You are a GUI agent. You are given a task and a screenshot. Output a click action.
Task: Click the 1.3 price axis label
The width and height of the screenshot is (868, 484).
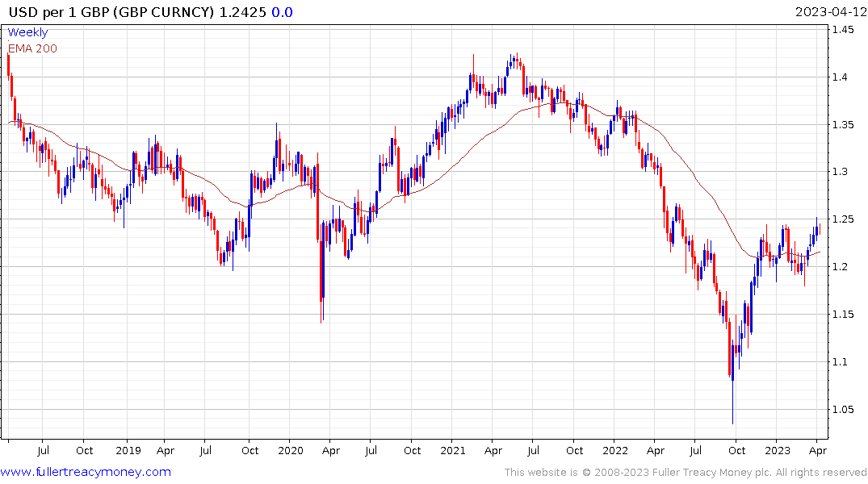(x=840, y=172)
